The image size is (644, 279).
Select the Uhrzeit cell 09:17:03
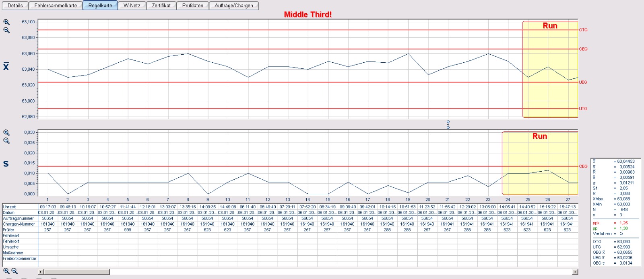pos(48,207)
